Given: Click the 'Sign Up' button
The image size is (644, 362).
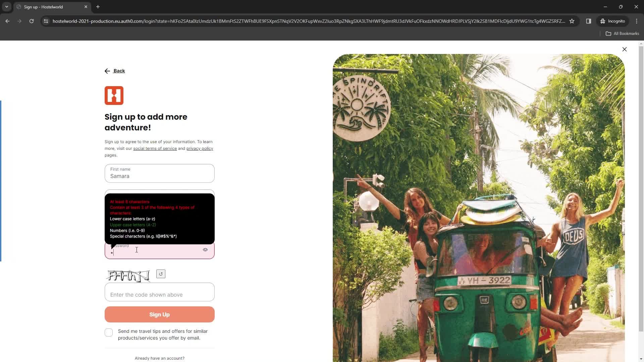Looking at the screenshot, I should click(x=159, y=314).
